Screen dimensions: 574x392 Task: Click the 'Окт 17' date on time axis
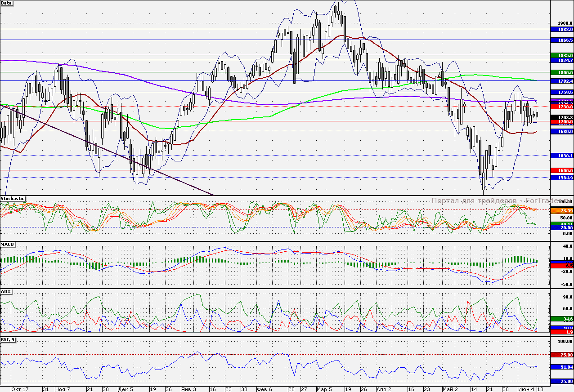coord(19,388)
